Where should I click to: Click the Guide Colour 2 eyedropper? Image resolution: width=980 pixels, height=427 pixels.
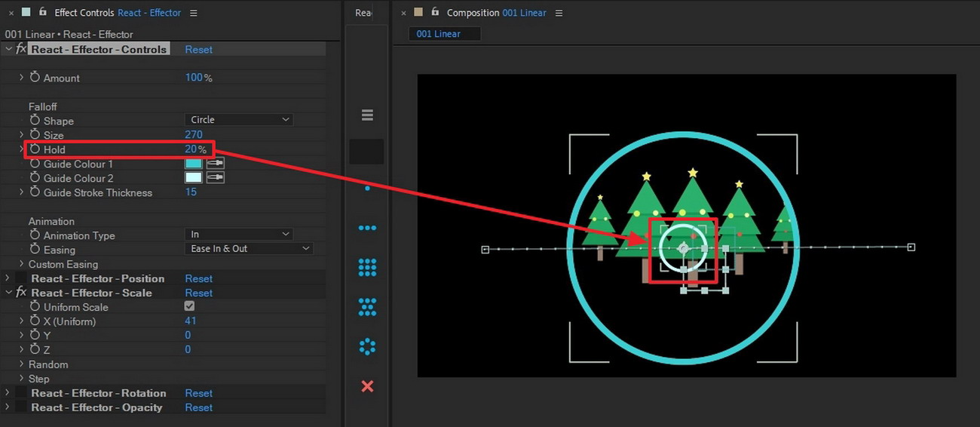tap(216, 178)
